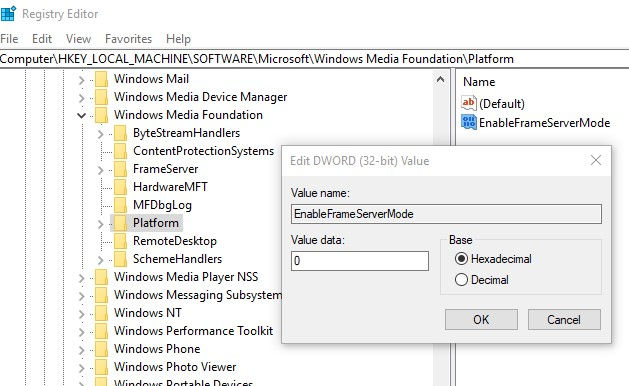Viewport: 629px width, 386px height.
Task: Click the Windows Messaging Subsystem folder icon
Action: coord(101,295)
